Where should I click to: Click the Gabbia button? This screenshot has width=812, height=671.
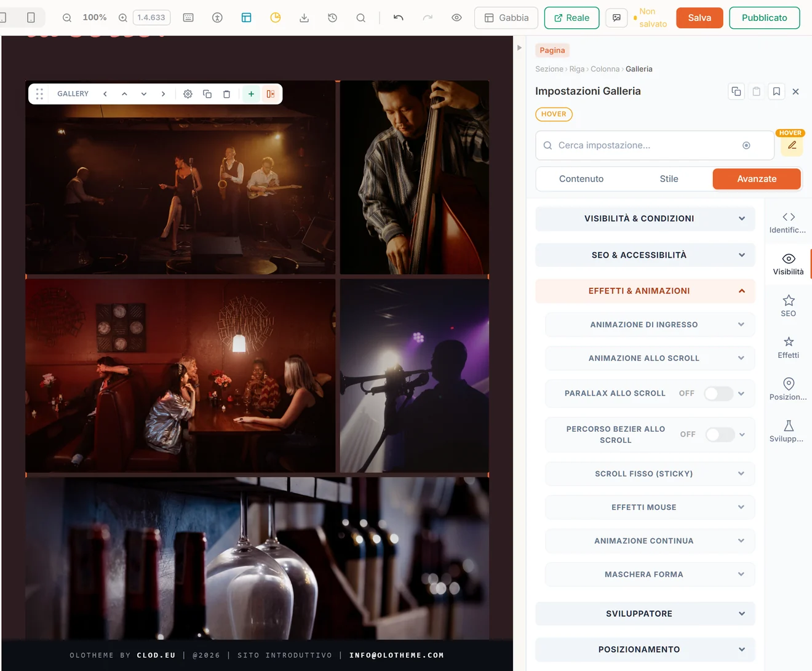506,18
